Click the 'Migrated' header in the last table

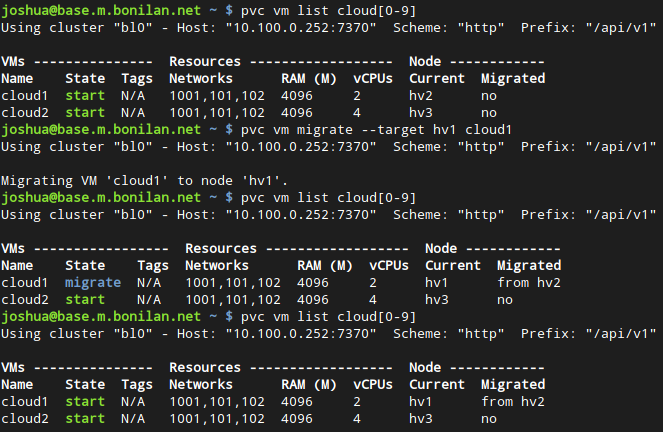click(513, 385)
